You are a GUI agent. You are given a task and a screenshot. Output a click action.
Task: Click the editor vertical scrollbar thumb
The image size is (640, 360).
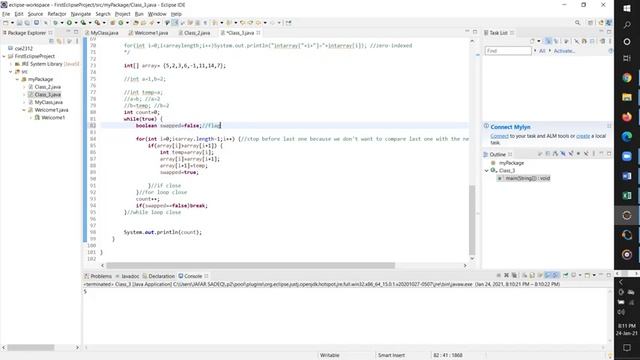tap(472, 220)
